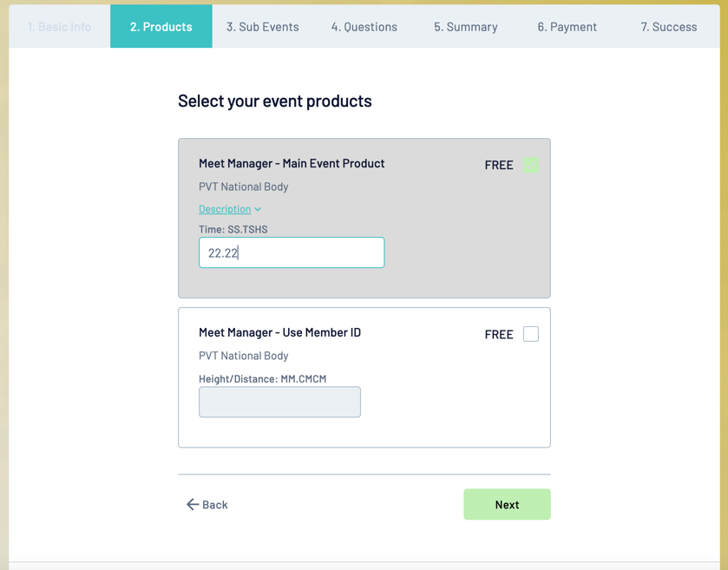Expand the Description link
The height and width of the screenshot is (570, 728).
[x=225, y=209]
